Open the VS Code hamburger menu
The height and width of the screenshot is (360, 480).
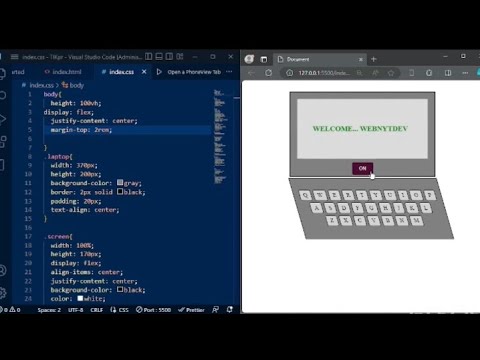[x=14, y=57]
